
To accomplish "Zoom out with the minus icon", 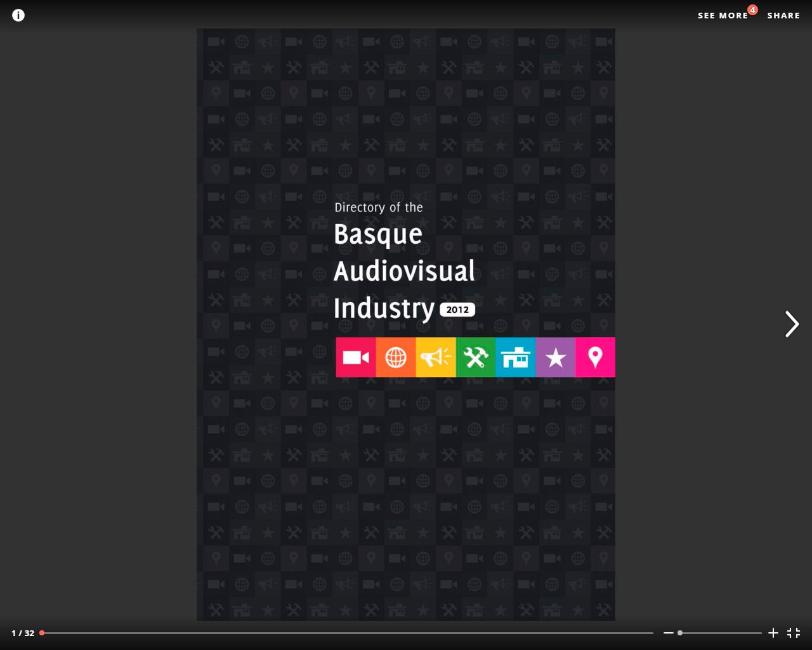I will (x=668, y=633).
